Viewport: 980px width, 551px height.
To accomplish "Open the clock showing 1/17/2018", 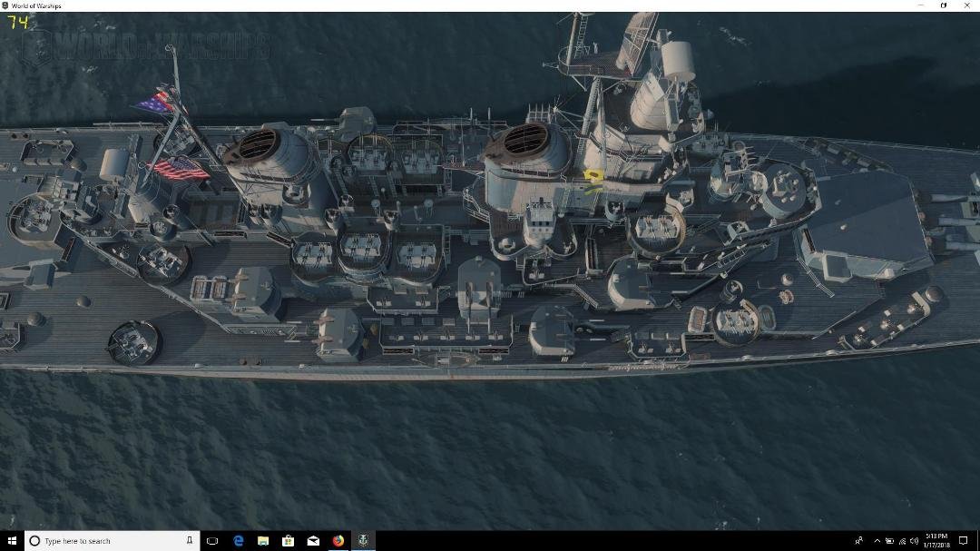I will click(x=936, y=541).
